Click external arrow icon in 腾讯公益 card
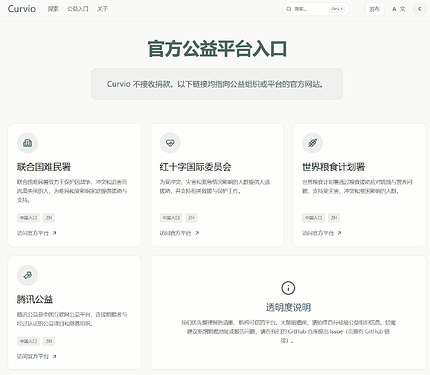430x375 pixels. 54,356
